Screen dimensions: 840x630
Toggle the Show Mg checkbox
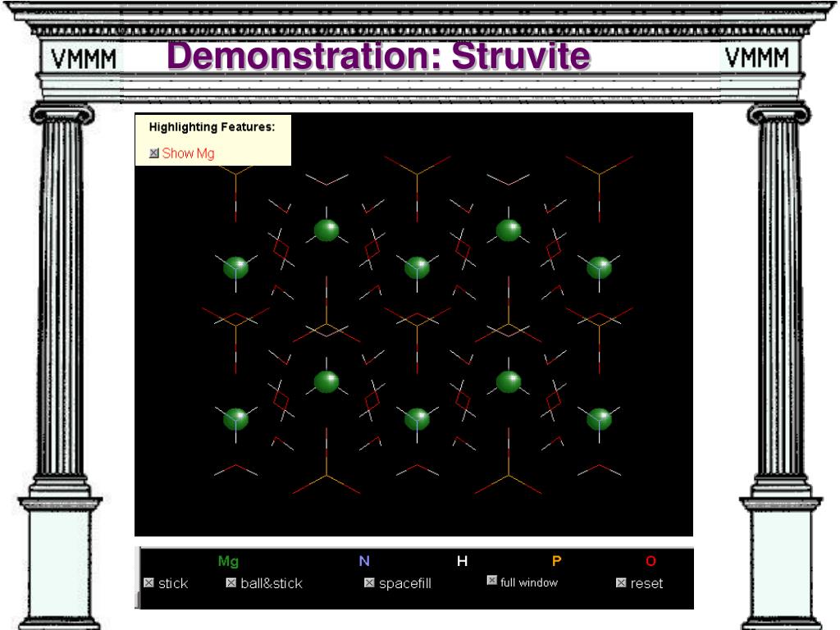(x=154, y=153)
